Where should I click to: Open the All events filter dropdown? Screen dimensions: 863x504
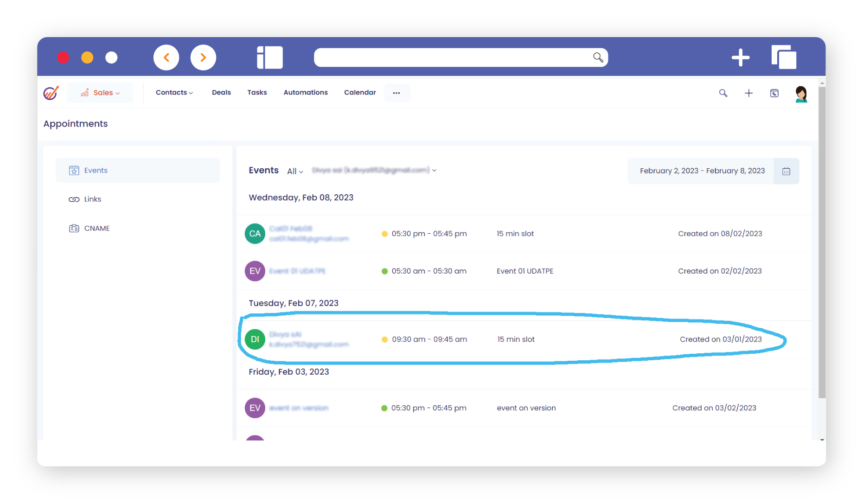click(x=295, y=171)
